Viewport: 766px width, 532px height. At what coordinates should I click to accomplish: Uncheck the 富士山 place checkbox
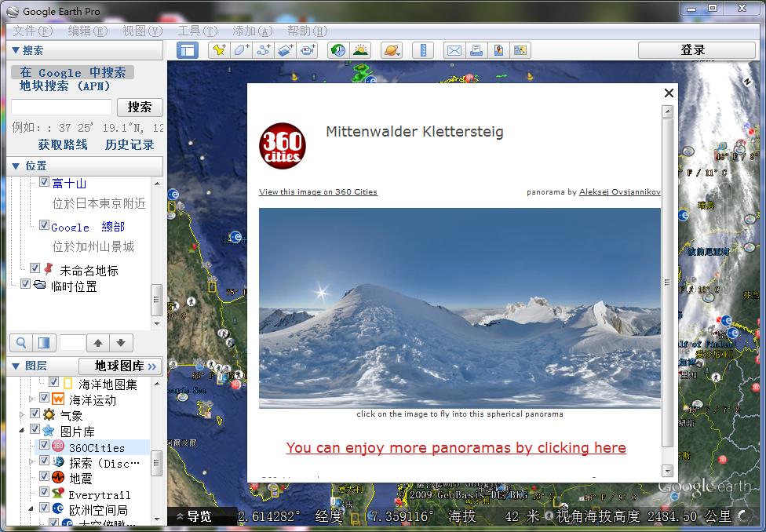(44, 182)
